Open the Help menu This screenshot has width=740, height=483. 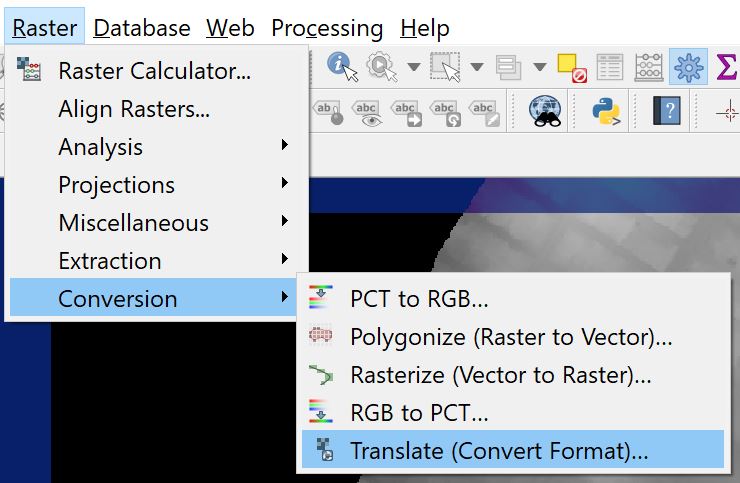[425, 27]
